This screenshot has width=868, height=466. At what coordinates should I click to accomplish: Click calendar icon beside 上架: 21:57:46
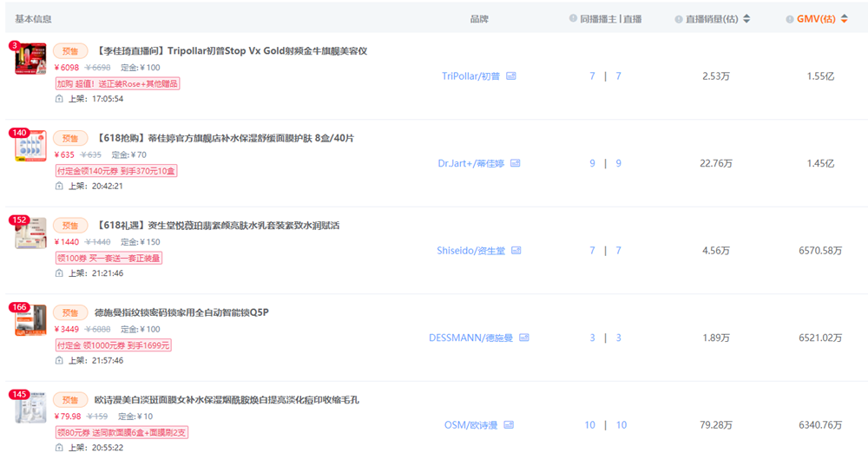[59, 360]
